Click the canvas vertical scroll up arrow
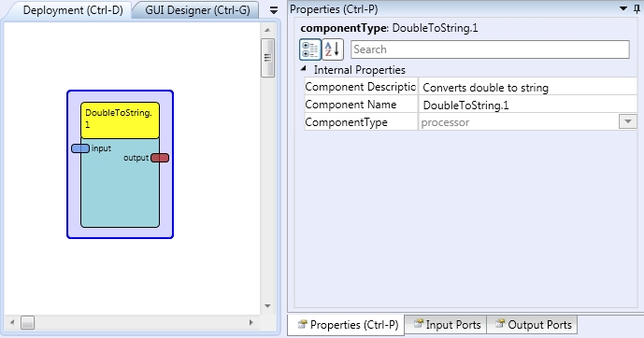 (267, 30)
